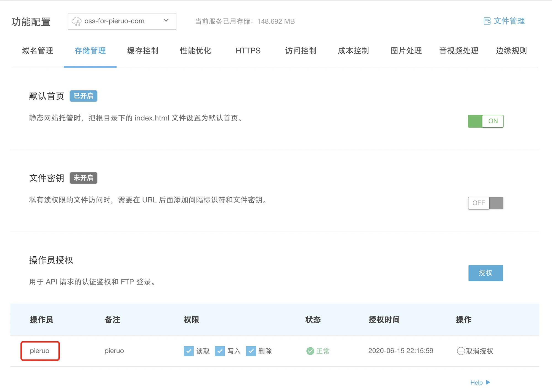
Task: Click the cancel authorization minus icon
Action: coord(461,351)
